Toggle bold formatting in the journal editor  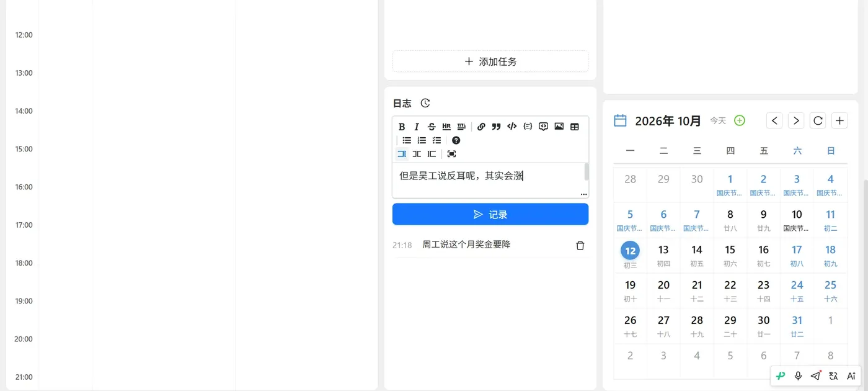[402, 127]
